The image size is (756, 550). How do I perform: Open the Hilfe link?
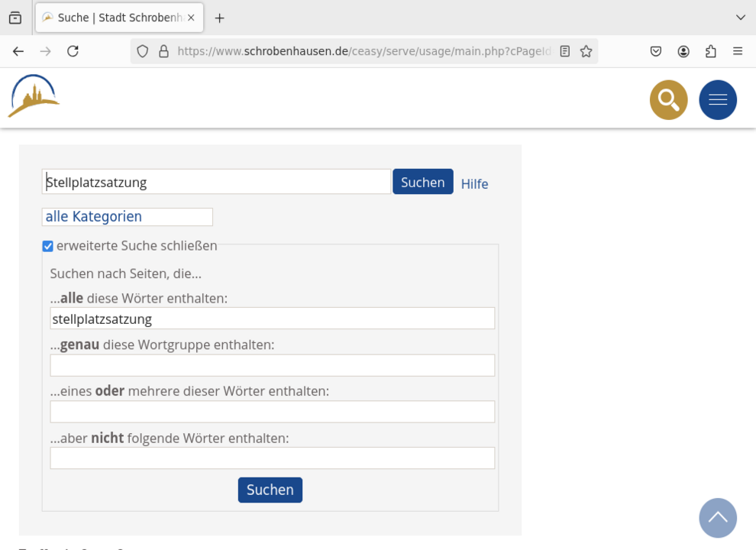pos(474,184)
